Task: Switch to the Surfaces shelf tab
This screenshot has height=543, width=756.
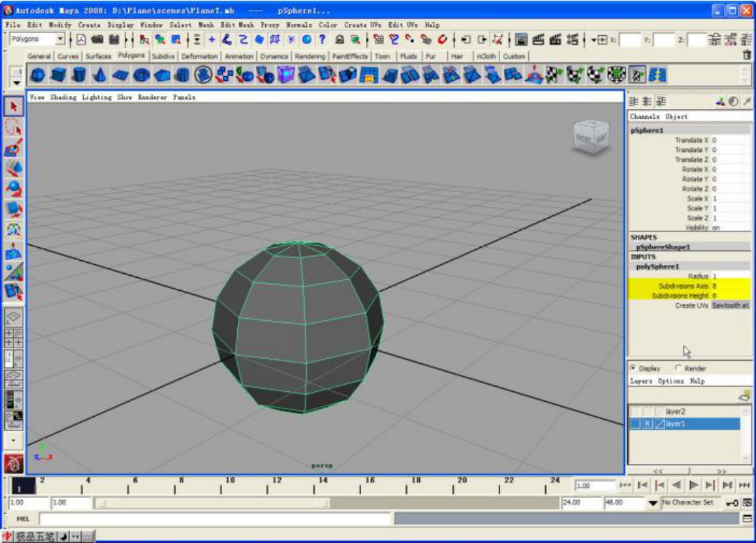Action: (x=98, y=57)
